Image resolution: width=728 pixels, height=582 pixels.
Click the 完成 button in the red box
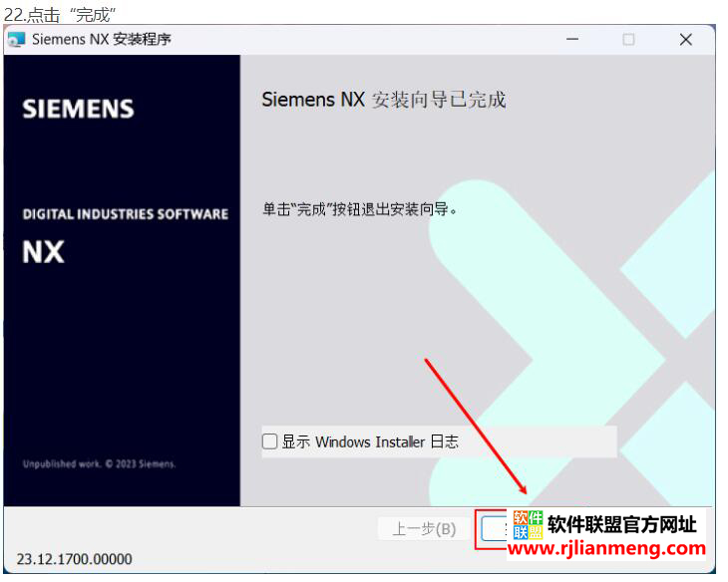(x=494, y=529)
